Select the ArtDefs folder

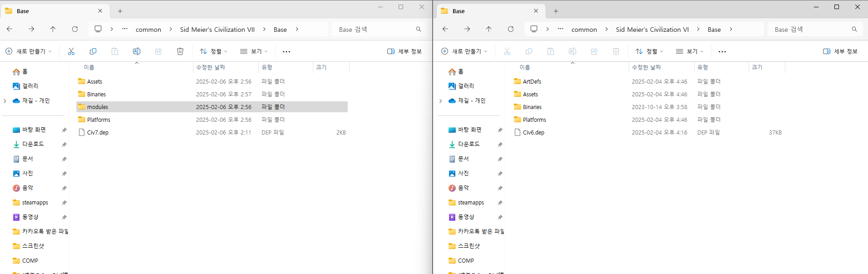pyautogui.click(x=532, y=82)
